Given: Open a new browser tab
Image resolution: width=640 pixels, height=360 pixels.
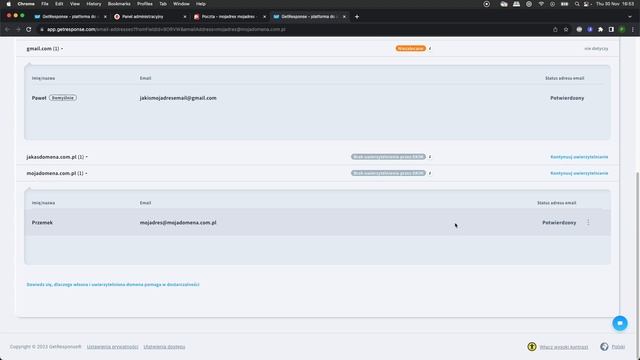Looking at the screenshot, I should tap(357, 17).
